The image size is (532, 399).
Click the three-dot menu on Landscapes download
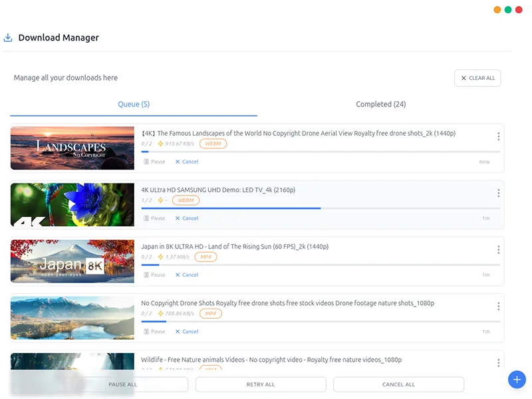pos(499,136)
